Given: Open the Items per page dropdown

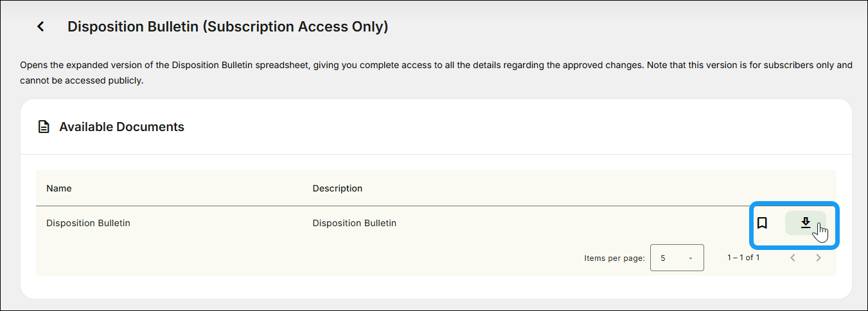Looking at the screenshot, I should coord(677,258).
